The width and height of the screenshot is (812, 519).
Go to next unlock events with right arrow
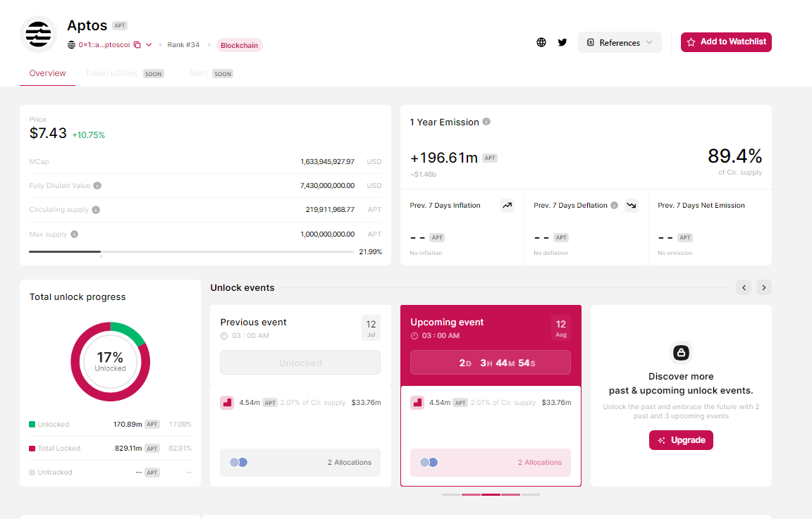click(x=764, y=287)
